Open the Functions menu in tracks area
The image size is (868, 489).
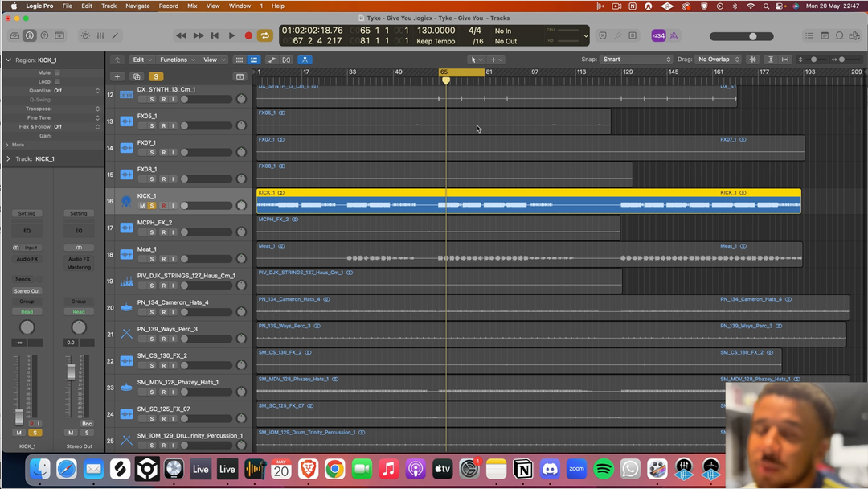(176, 60)
